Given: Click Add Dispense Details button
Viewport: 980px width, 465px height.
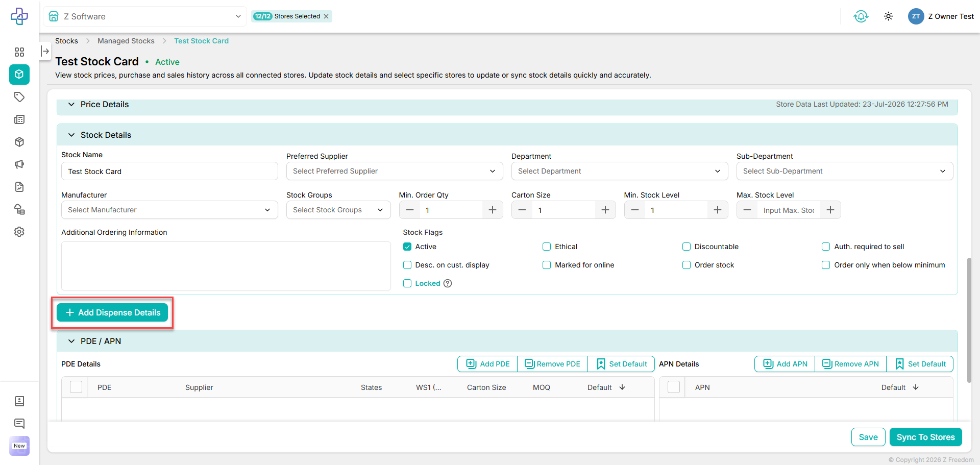Looking at the screenshot, I should click(112, 312).
